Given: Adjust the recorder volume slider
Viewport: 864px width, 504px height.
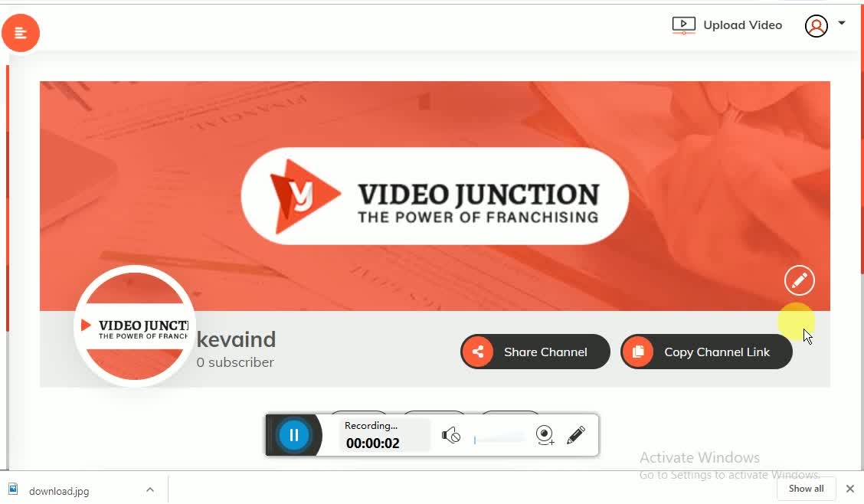Looking at the screenshot, I should pyautogui.click(x=499, y=439).
